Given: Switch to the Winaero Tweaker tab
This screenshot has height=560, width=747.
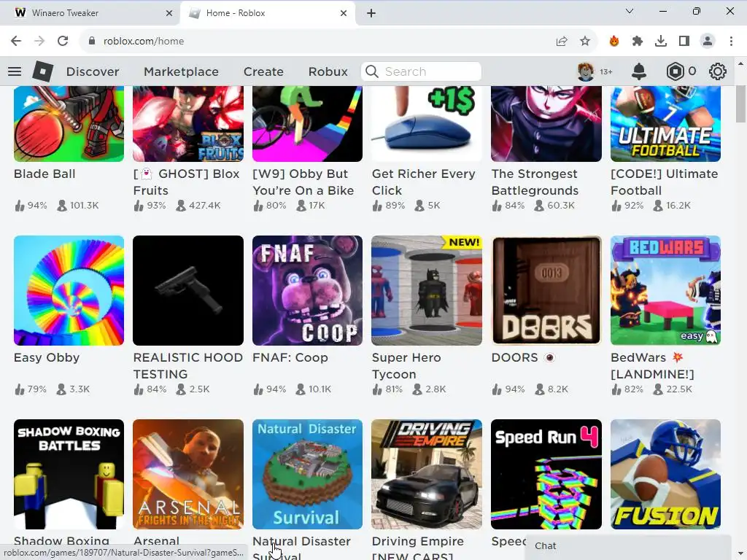Looking at the screenshot, I should tap(90, 13).
